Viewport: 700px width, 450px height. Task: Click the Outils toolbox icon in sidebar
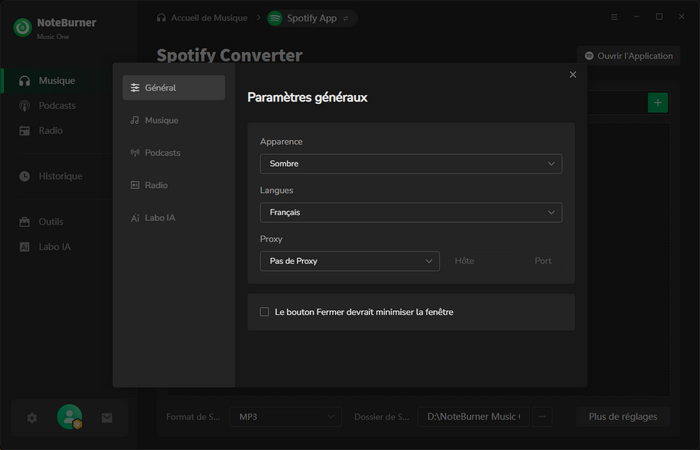click(x=25, y=222)
